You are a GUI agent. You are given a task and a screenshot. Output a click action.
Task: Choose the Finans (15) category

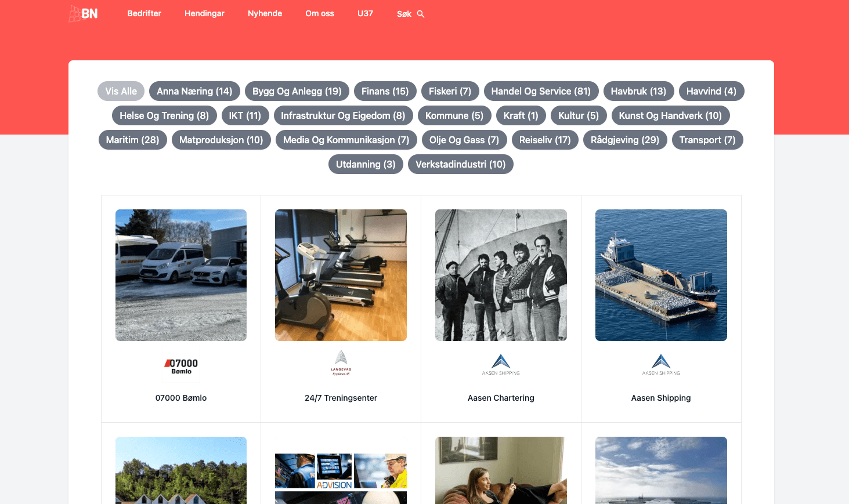[x=385, y=91]
